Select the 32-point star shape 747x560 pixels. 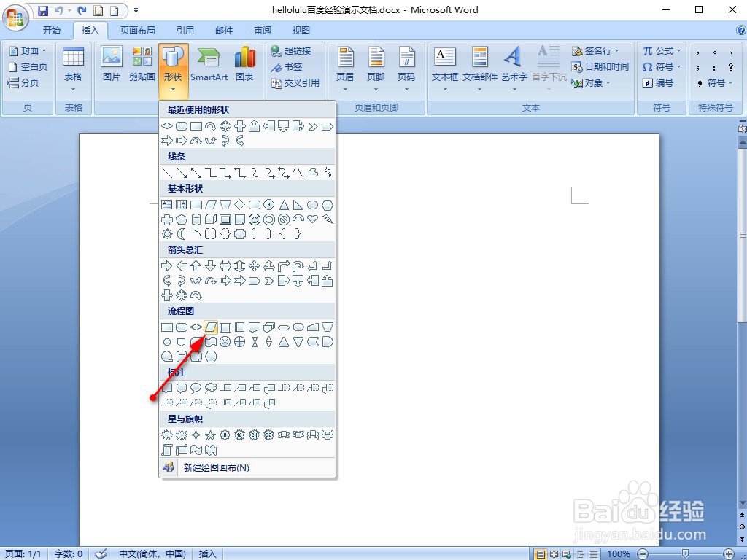(x=269, y=435)
